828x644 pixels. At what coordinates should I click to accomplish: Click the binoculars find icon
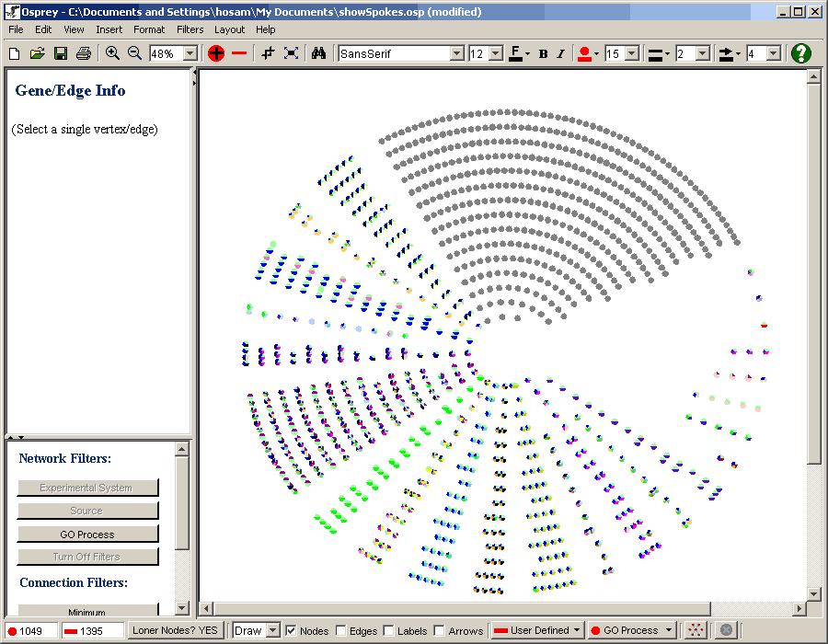(x=318, y=53)
